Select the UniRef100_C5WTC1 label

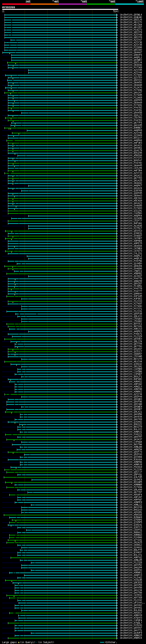click(131, 271)
